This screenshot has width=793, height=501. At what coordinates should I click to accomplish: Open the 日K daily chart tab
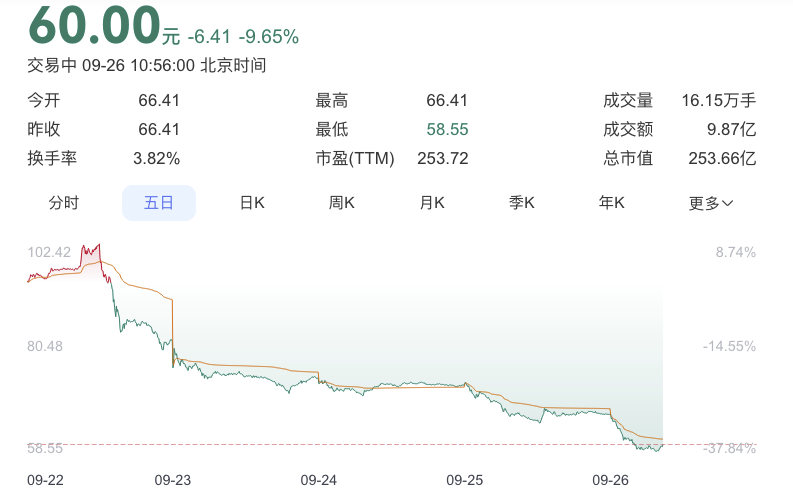coord(252,203)
